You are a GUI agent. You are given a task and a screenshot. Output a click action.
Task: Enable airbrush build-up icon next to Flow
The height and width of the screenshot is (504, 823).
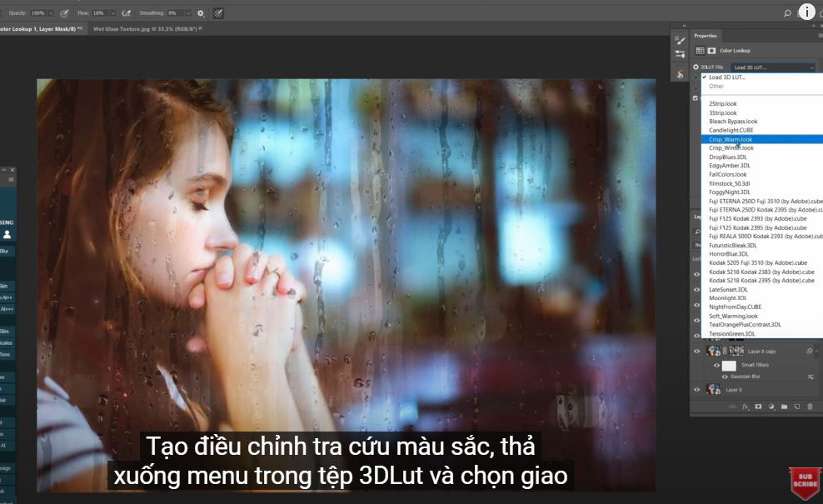tap(127, 13)
